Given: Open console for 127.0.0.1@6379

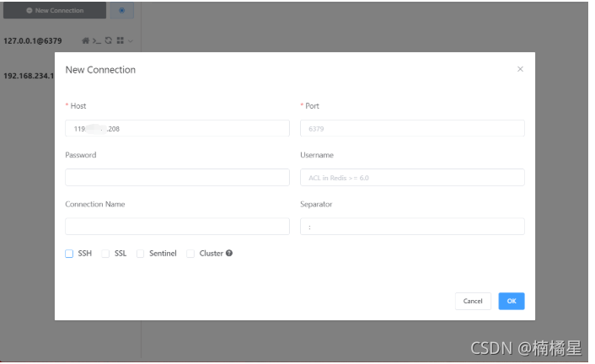Looking at the screenshot, I should pyautogui.click(x=97, y=40).
